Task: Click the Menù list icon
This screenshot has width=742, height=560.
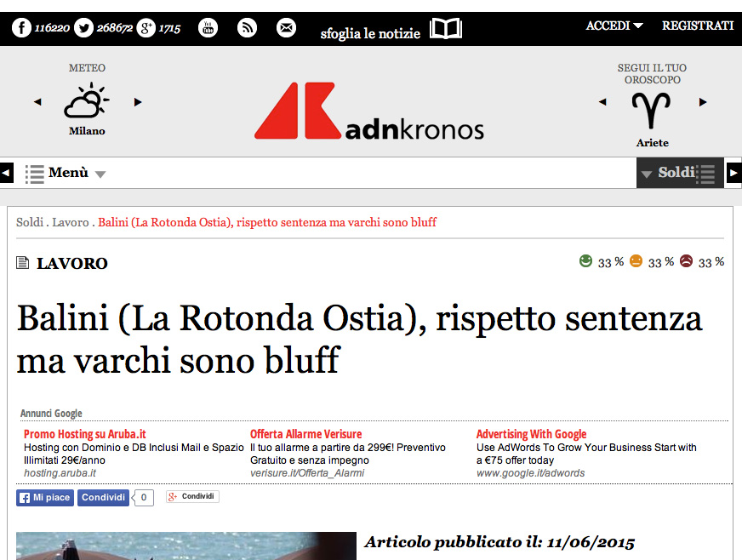Action: pyautogui.click(x=34, y=174)
